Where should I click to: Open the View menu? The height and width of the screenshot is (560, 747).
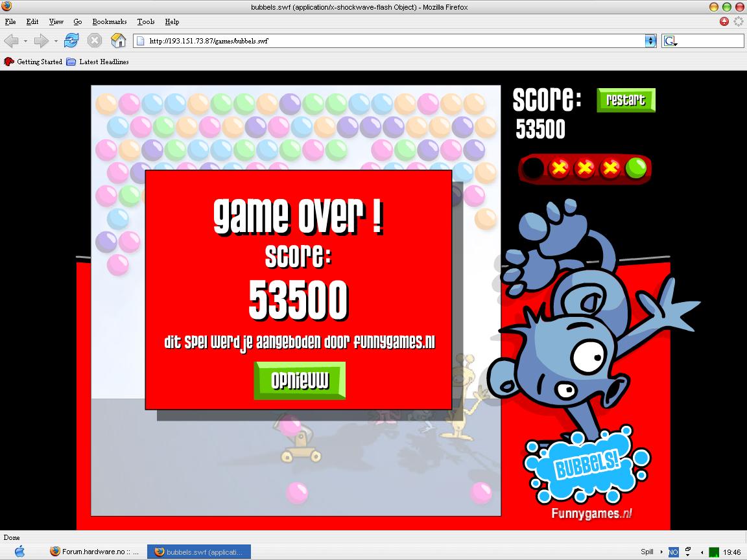point(56,21)
